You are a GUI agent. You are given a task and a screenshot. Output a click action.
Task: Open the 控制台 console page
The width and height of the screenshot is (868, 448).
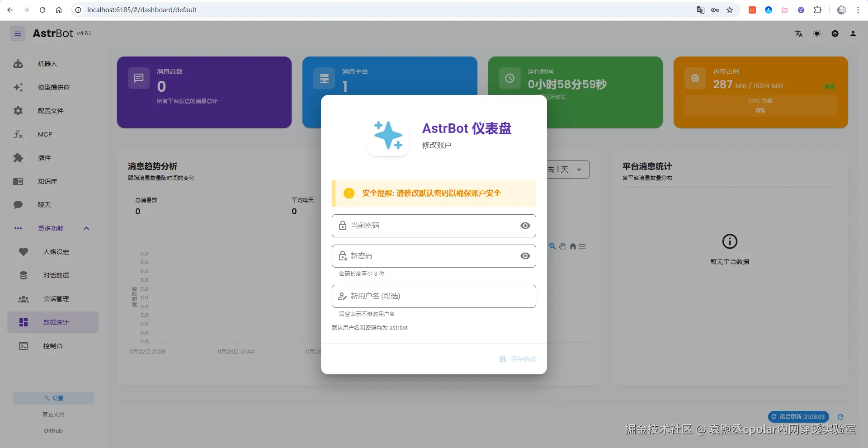[53, 346]
